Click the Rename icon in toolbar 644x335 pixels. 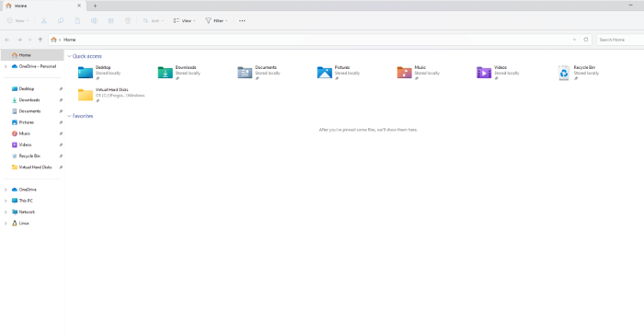click(94, 20)
